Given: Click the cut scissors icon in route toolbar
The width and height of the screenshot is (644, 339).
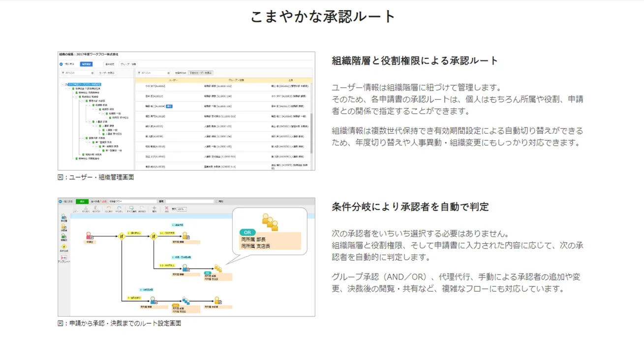Looking at the screenshot, I should [86, 209].
